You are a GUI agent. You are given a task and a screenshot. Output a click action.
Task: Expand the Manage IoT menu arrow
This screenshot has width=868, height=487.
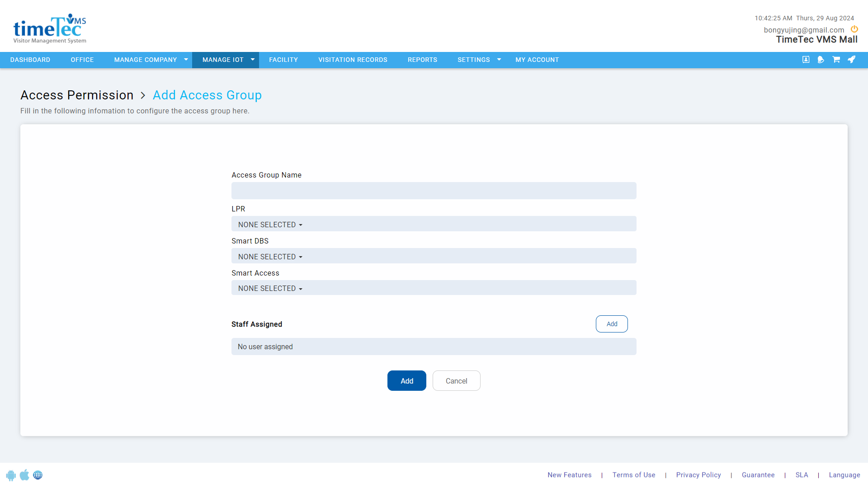[253, 60]
